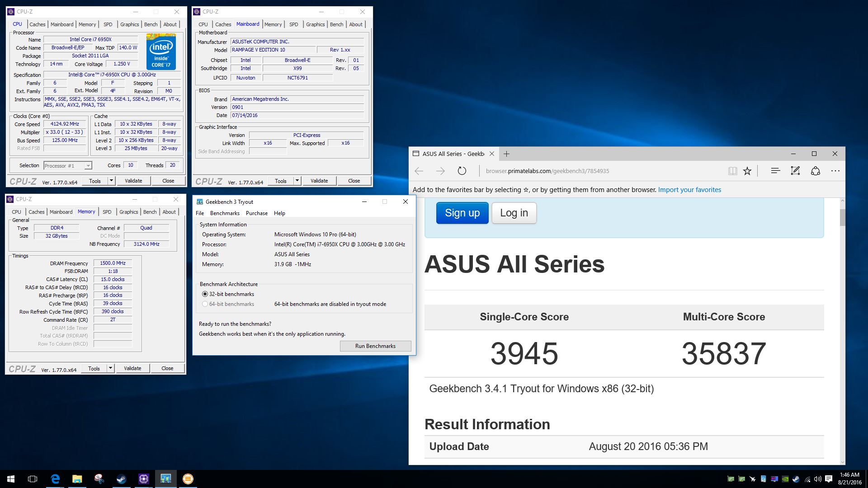Click the Share icon in Edge

(816, 171)
